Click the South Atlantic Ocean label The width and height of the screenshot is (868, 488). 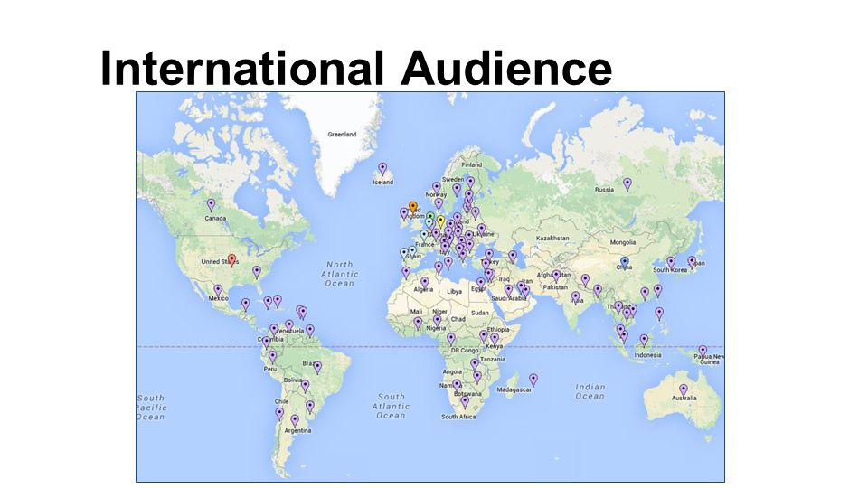392,406
